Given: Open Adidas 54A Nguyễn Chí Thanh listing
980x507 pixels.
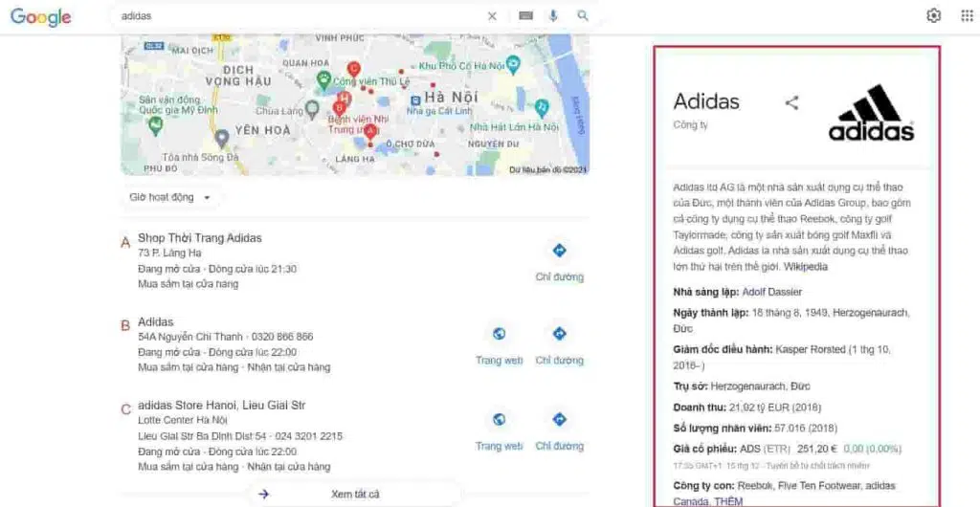Looking at the screenshot, I should click(x=156, y=322).
